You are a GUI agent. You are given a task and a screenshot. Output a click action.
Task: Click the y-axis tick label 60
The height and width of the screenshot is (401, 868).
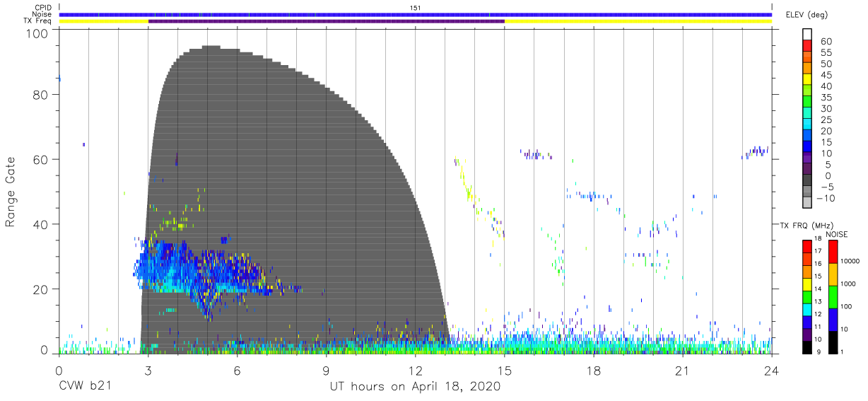tap(42, 159)
